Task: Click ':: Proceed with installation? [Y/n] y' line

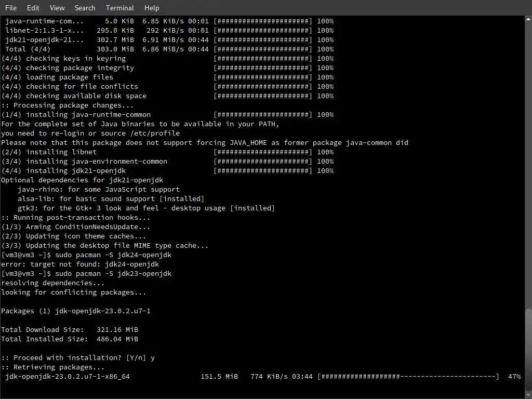Action: [x=78, y=357]
